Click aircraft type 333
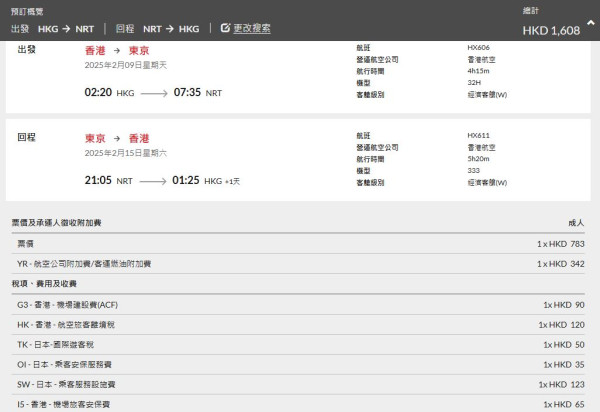 [473, 170]
